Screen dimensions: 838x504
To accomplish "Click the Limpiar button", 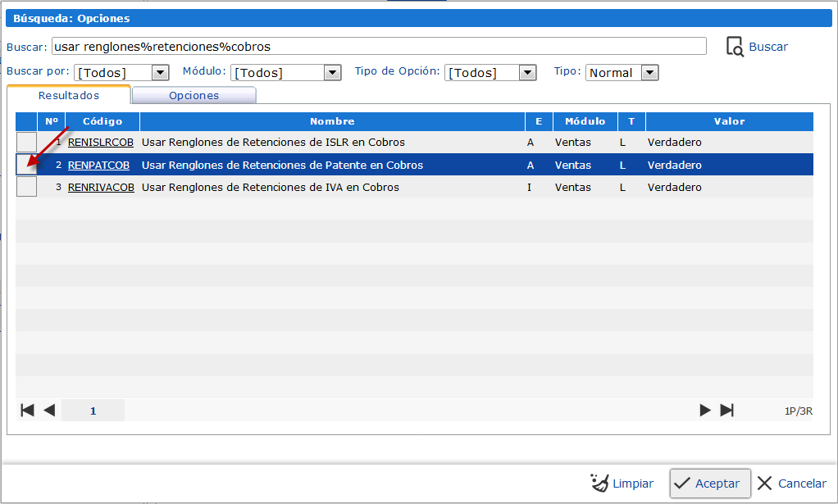I will 622,484.
